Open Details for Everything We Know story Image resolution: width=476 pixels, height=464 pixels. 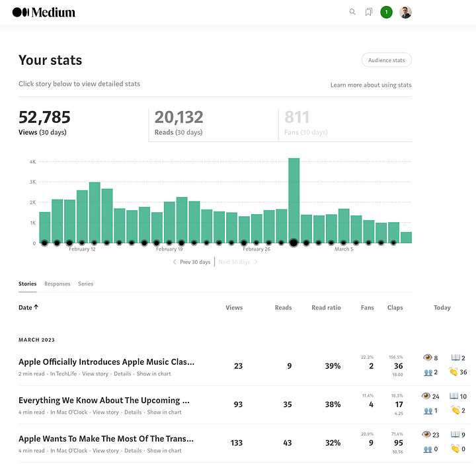tap(133, 412)
